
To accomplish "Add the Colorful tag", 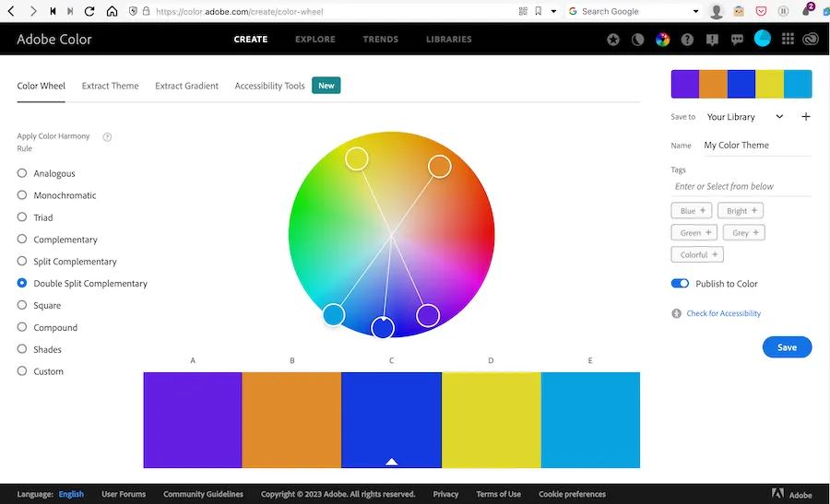I will pyautogui.click(x=697, y=254).
